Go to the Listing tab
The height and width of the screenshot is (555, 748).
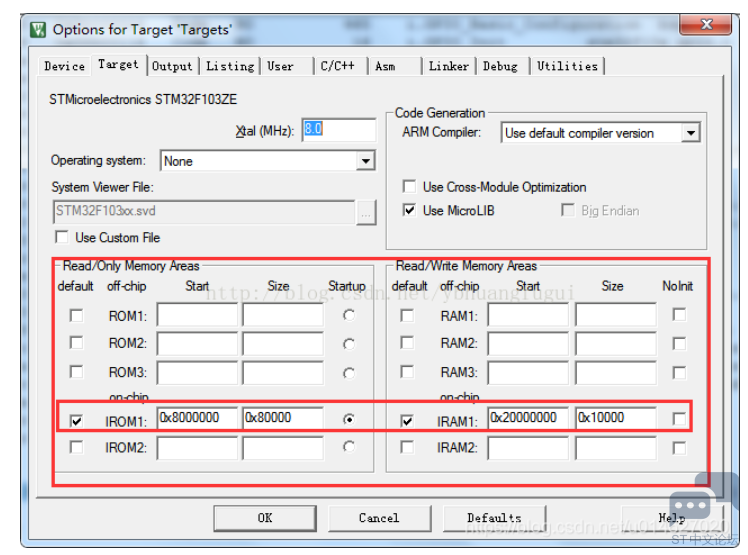click(x=230, y=66)
